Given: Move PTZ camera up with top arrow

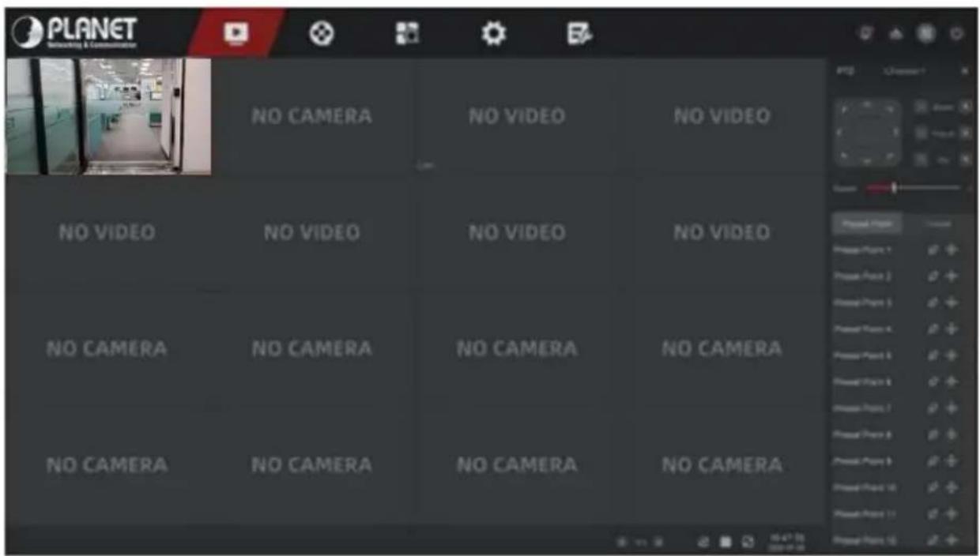Looking at the screenshot, I should point(867,104).
